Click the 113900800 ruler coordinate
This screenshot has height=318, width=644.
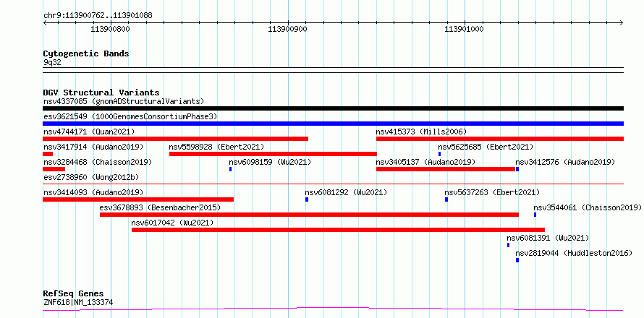110,30
